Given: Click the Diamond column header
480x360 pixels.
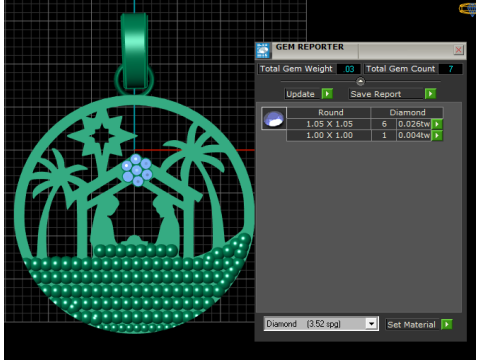Looking at the screenshot, I should pos(407,112).
